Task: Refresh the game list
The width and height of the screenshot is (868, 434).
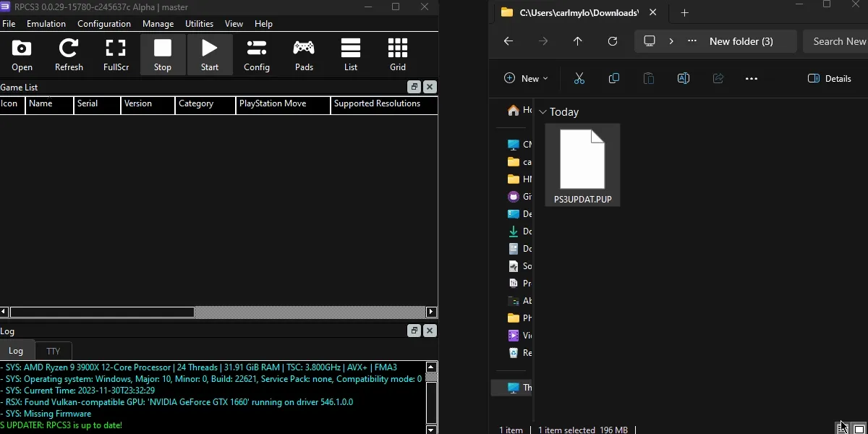Action: 69,55
